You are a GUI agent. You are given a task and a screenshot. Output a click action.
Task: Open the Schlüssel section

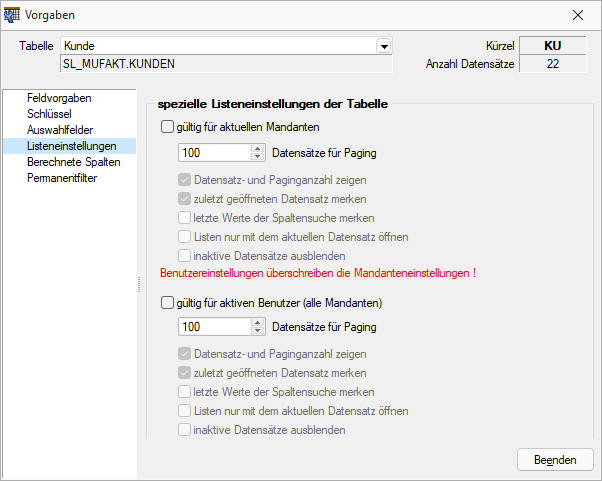tap(49, 114)
